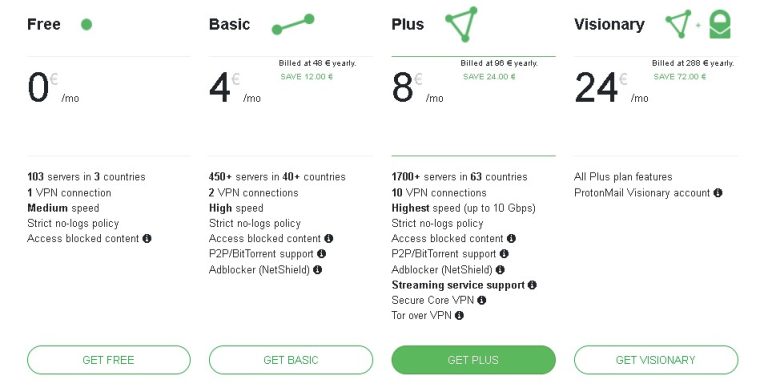Open info icon beside Free plan's Access blocked content
Screen dimensions: 768x392
pyautogui.click(x=147, y=239)
